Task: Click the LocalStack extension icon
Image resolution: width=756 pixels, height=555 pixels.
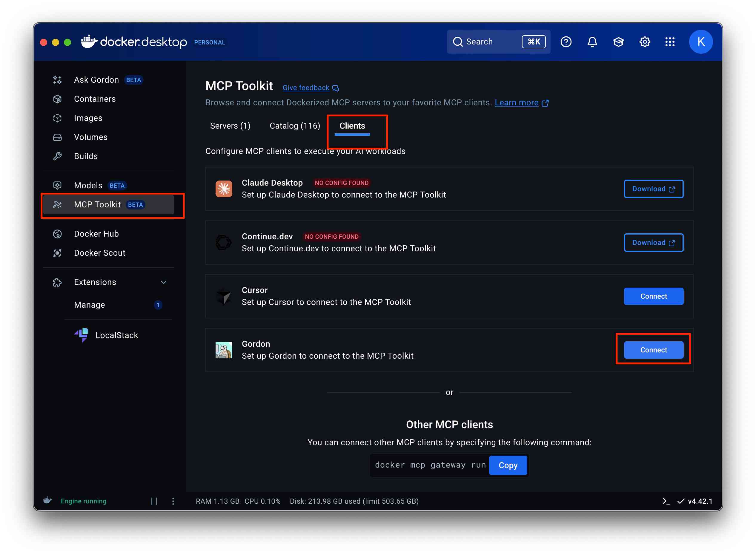Action: tap(81, 335)
